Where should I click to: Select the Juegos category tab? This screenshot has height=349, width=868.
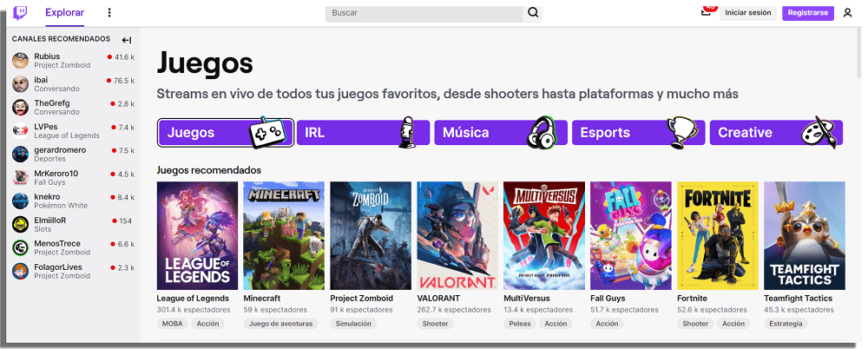[226, 133]
